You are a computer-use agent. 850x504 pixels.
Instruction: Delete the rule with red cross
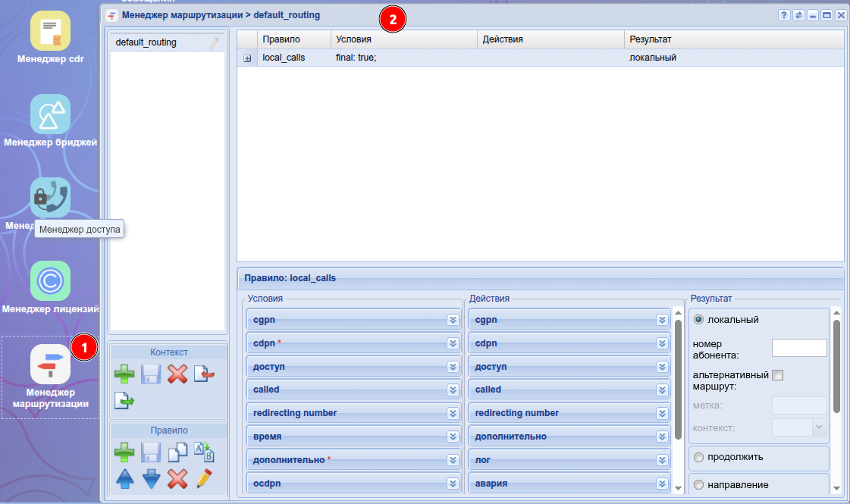[x=177, y=479]
